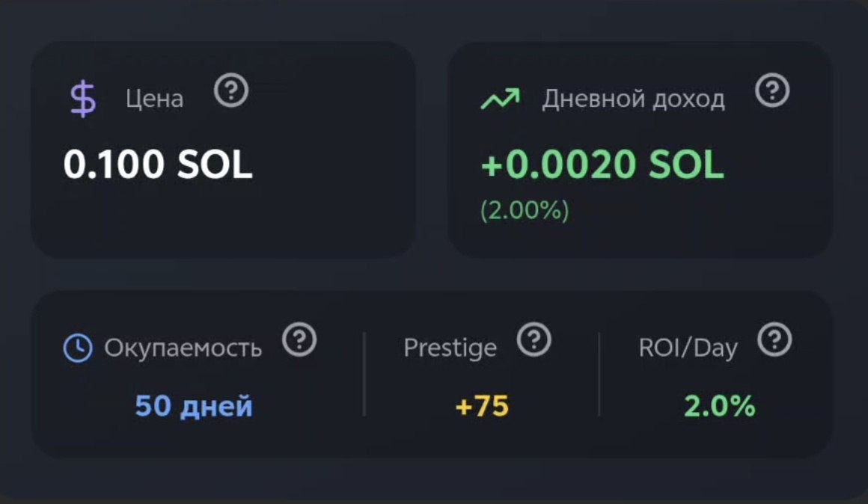868x504 pixels.
Task: Select the 50 дней payback value
Action: coord(194,407)
